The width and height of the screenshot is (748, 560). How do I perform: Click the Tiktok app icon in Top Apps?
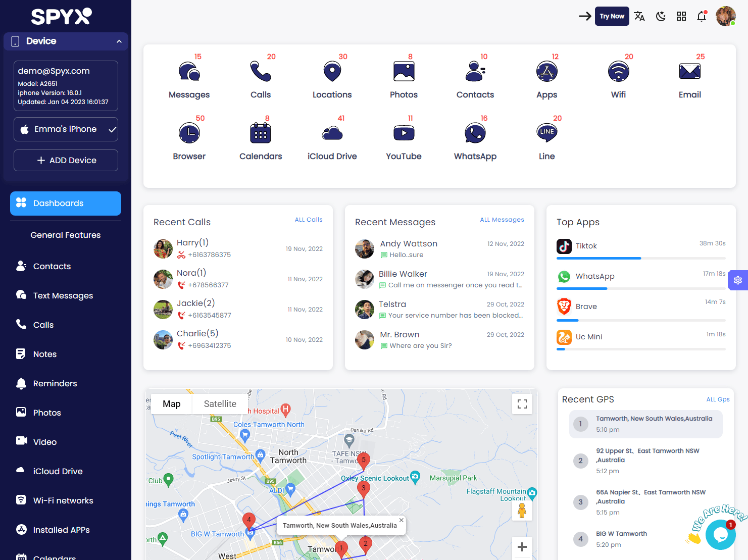(x=564, y=246)
